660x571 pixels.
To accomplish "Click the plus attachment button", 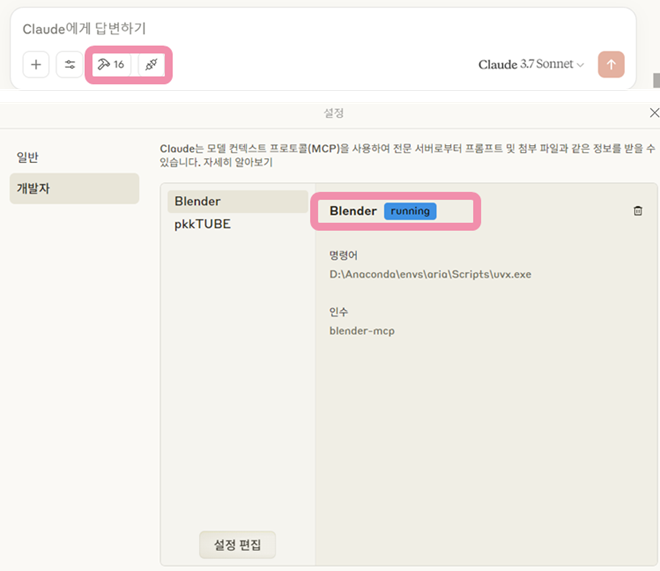I will click(x=36, y=65).
